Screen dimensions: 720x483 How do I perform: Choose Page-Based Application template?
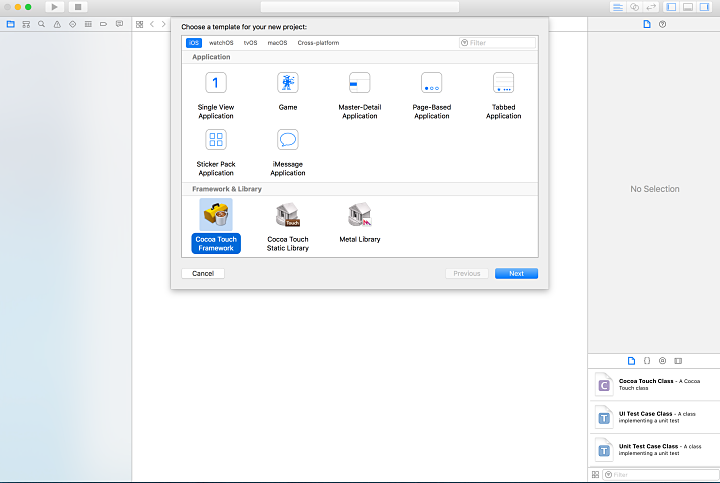[432, 95]
